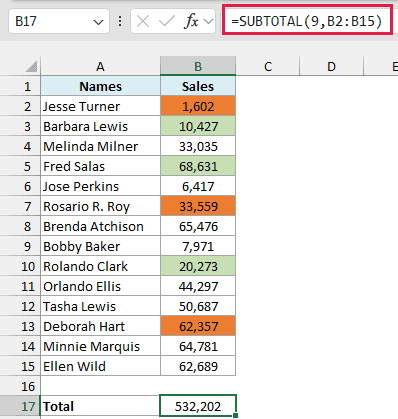Screen dimensions: 398x419
Task: Select green cell with 10,427
Action: (198, 126)
